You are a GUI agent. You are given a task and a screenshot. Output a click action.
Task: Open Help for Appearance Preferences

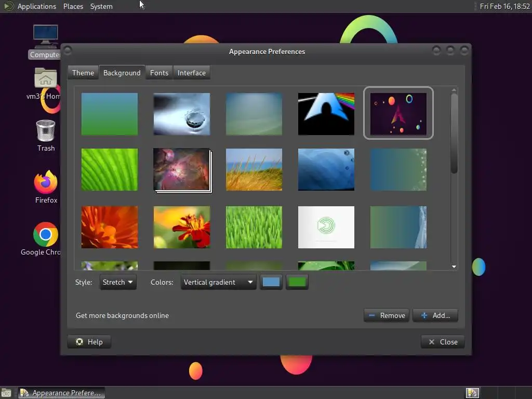coord(89,342)
